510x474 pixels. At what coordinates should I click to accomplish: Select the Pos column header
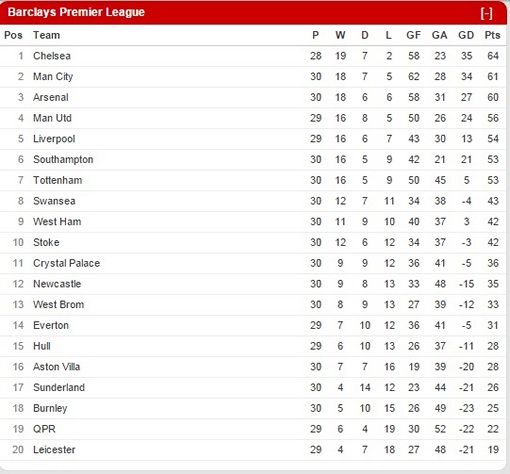(13, 35)
